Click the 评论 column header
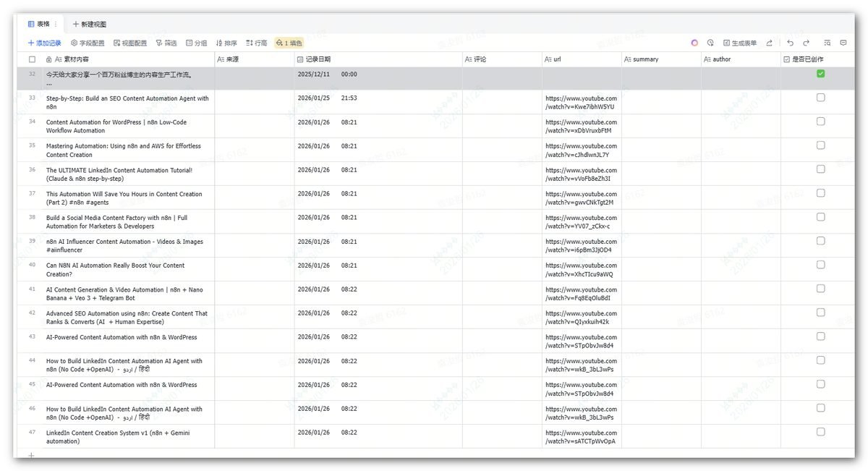 [x=502, y=59]
